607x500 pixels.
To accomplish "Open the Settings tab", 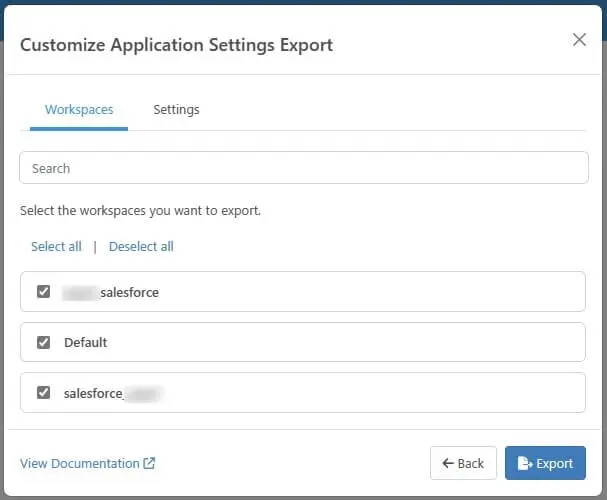I will click(x=176, y=110).
